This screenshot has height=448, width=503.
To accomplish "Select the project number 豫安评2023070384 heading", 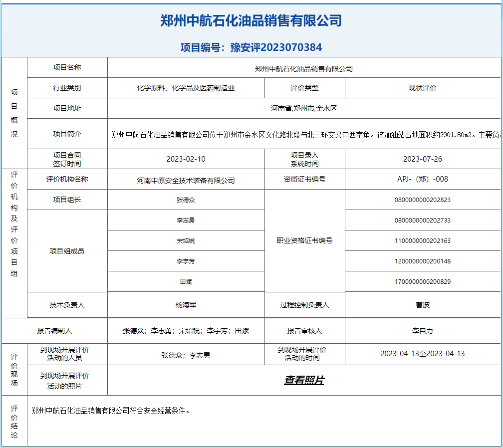I will (x=251, y=47).
